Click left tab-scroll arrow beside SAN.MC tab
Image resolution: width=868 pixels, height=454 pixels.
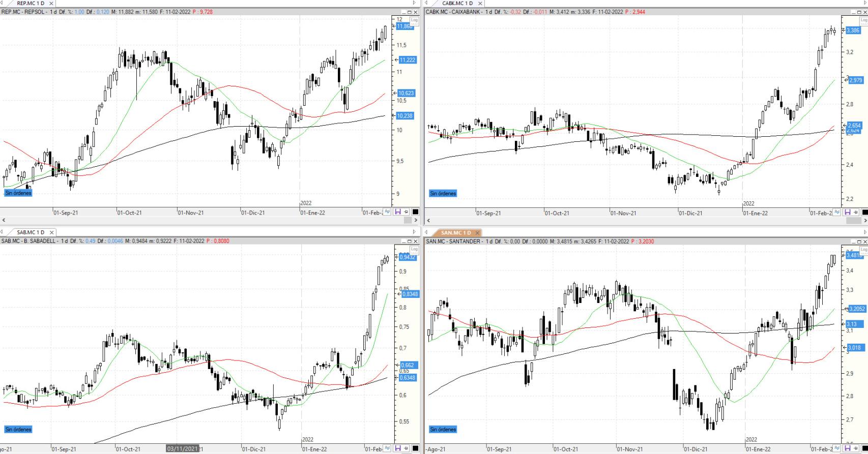click(x=426, y=232)
